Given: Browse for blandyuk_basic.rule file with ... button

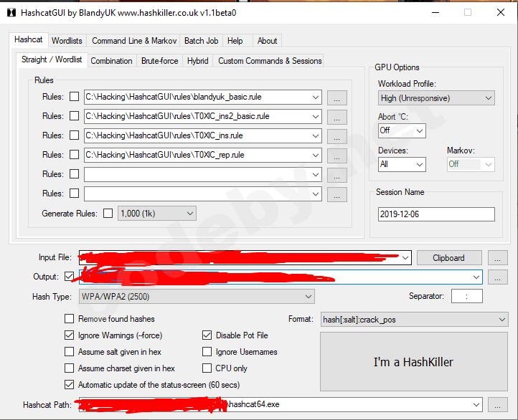Looking at the screenshot, I should tap(337, 97).
